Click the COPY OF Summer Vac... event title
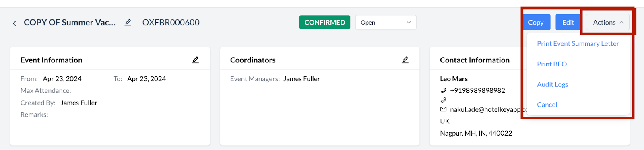Image resolution: width=644 pixels, height=150 pixels. click(70, 23)
